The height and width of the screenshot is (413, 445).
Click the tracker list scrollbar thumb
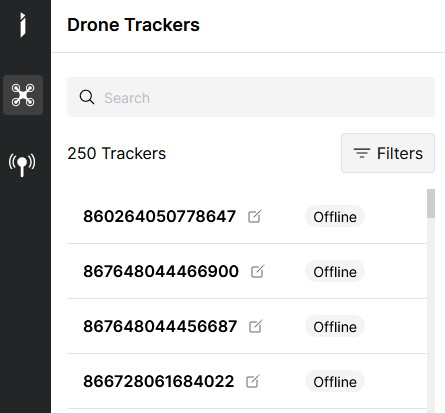(431, 203)
